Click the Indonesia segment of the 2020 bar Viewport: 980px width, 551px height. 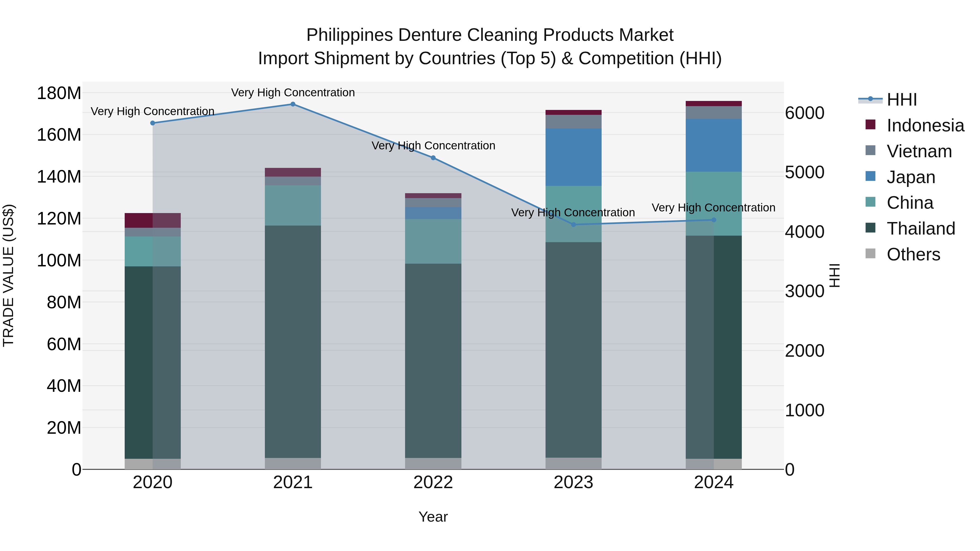[152, 221]
